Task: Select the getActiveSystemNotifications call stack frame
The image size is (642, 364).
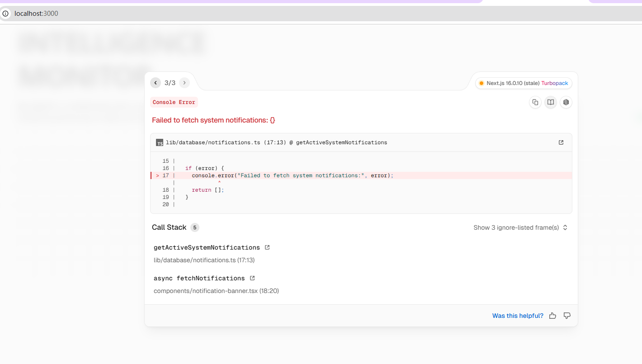Action: click(x=207, y=247)
